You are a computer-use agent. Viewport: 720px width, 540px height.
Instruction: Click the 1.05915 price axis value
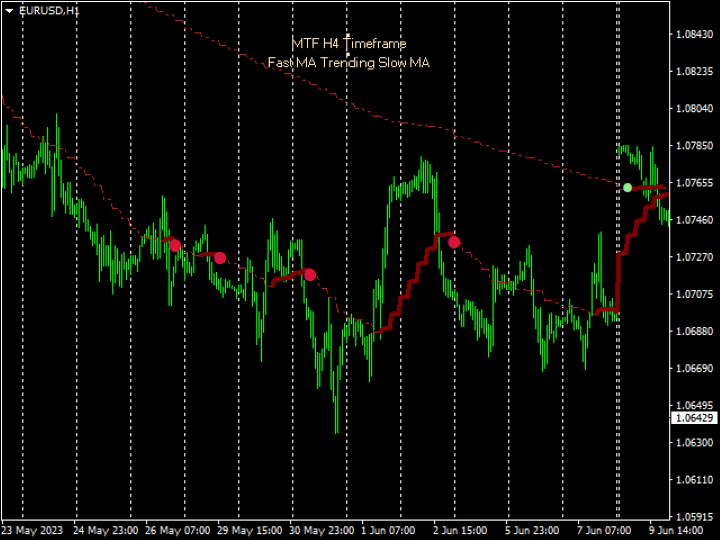click(695, 517)
